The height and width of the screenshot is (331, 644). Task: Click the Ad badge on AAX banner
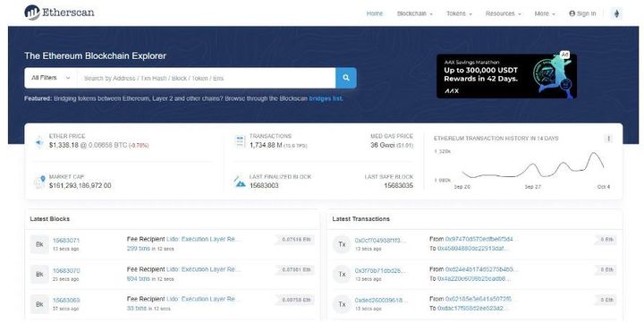pos(565,55)
